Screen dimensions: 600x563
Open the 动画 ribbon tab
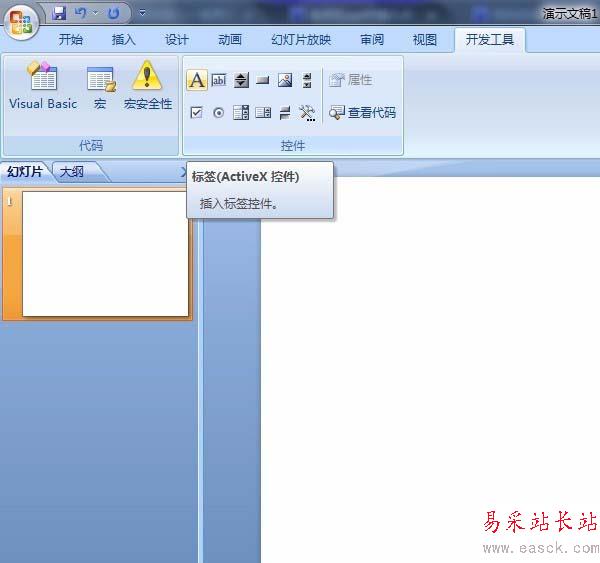[230, 39]
